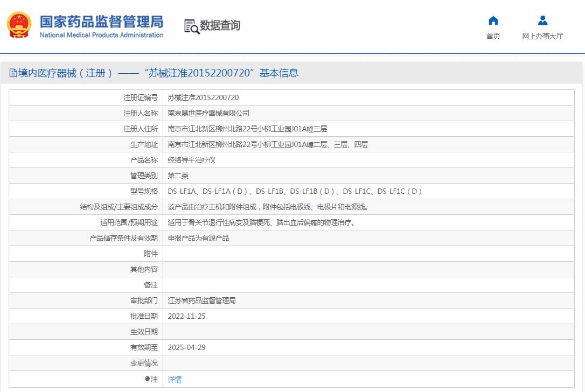Click the 数据查询 label
The height and width of the screenshot is (392, 585).
220,25
